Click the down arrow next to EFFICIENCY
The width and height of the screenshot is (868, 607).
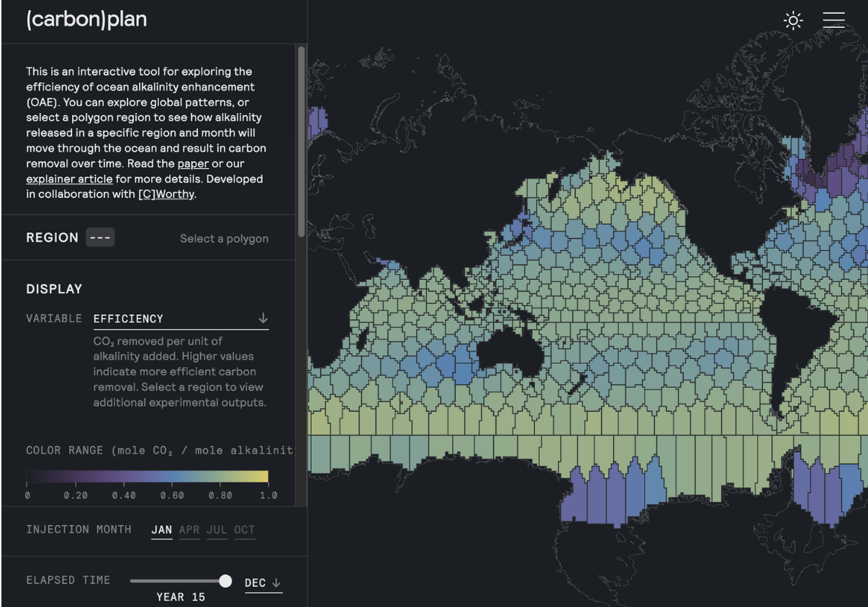[263, 317]
